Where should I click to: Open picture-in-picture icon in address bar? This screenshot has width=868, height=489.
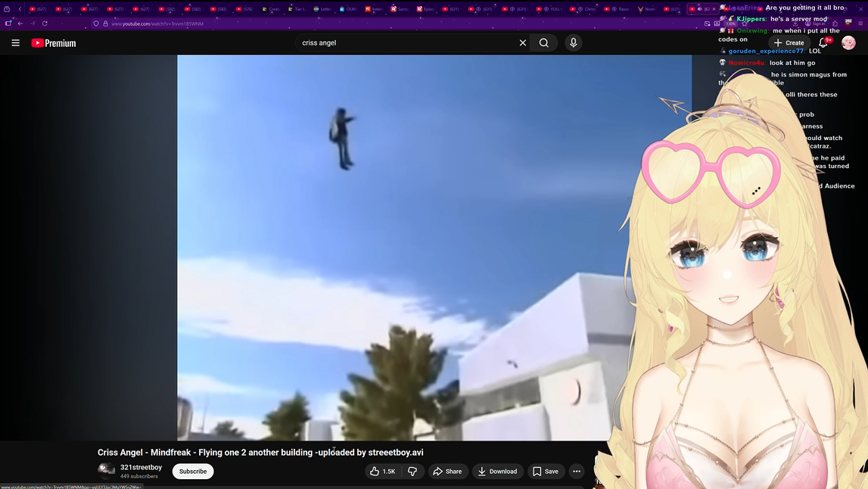[707, 23]
